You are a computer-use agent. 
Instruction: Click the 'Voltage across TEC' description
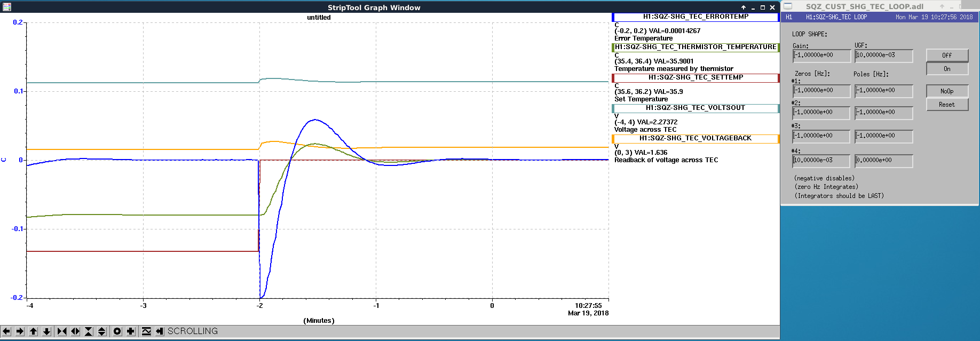tap(645, 130)
